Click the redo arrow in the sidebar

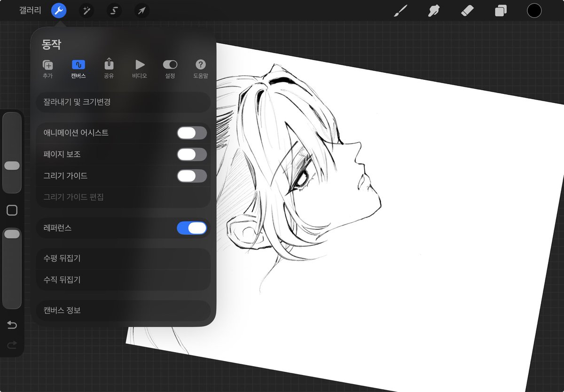(x=12, y=345)
